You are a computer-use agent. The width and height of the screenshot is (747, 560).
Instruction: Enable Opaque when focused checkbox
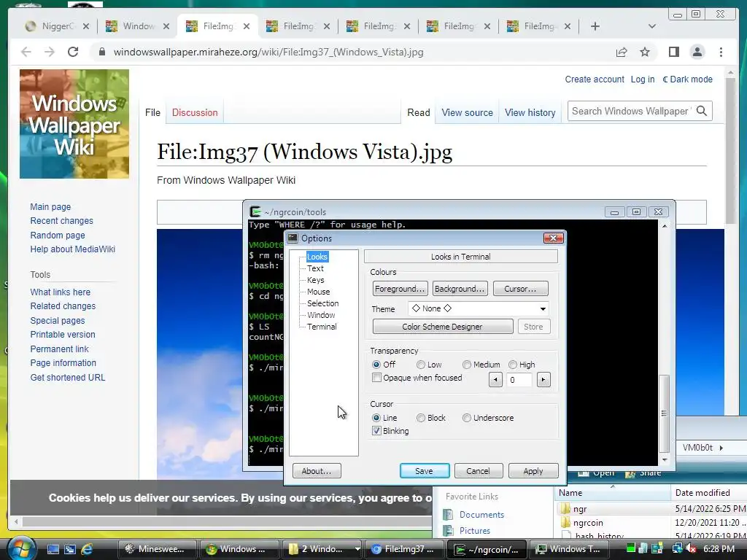coord(377,378)
